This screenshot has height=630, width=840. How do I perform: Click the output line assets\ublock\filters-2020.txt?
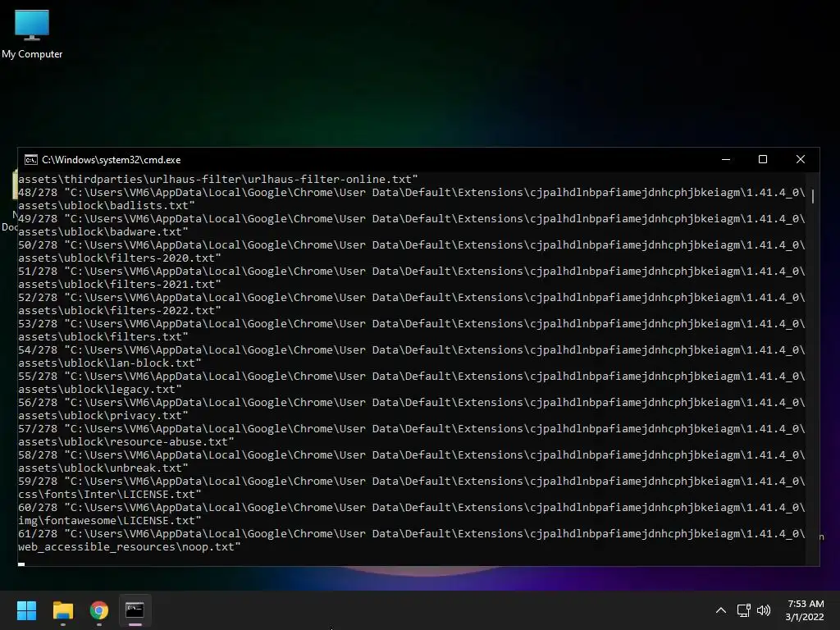pyautogui.click(x=120, y=258)
